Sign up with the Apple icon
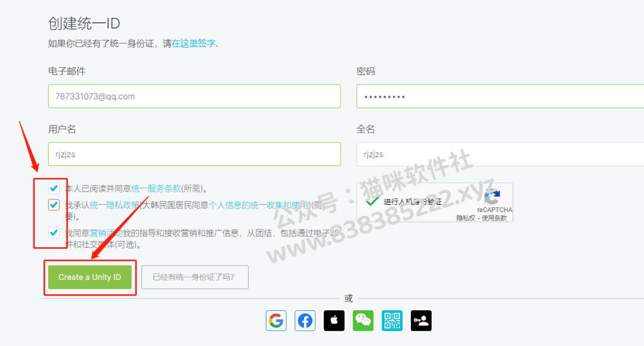 (x=334, y=320)
